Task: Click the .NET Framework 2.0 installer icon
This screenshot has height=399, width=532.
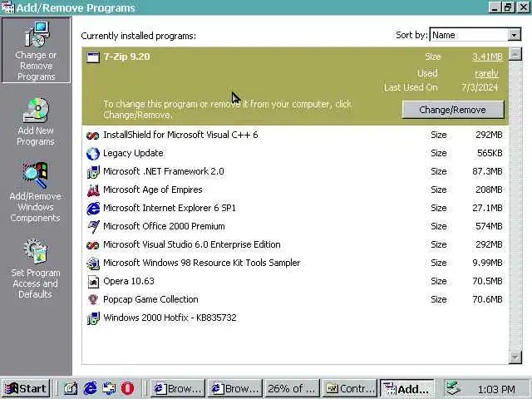Action: pyautogui.click(x=92, y=172)
